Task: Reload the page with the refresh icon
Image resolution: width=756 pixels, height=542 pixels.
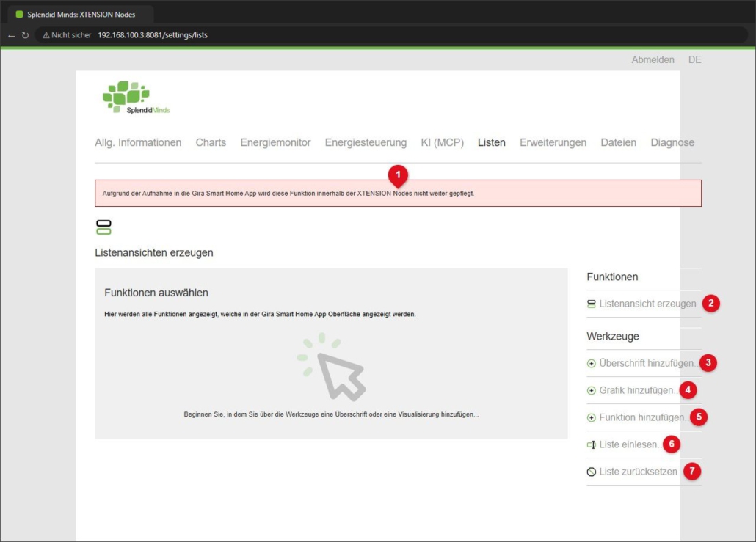Action: point(25,35)
